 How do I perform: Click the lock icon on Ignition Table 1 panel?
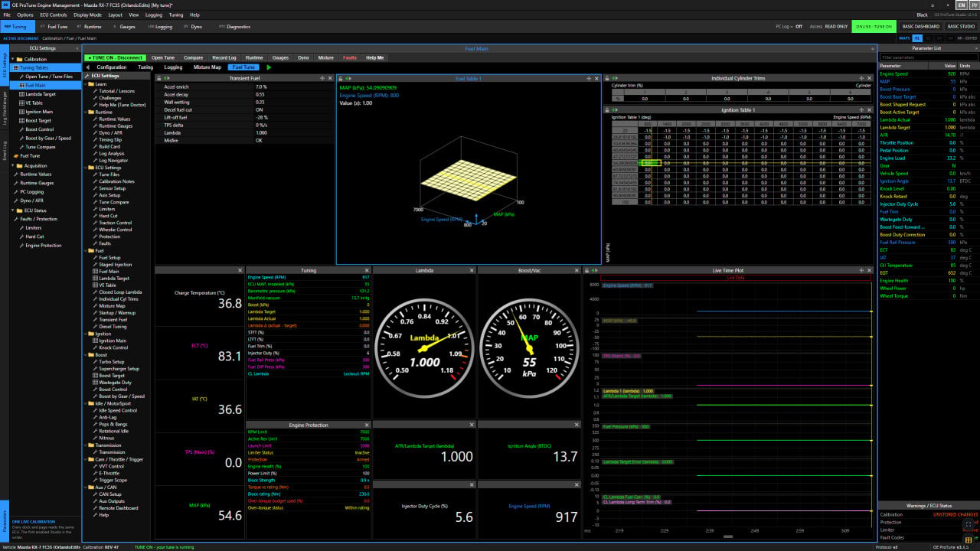(x=608, y=109)
